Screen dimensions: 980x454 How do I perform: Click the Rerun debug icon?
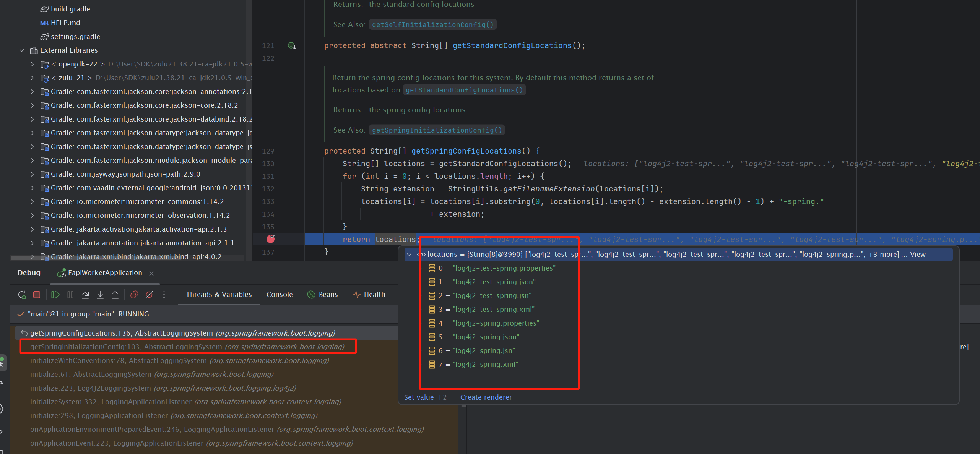coord(22,295)
